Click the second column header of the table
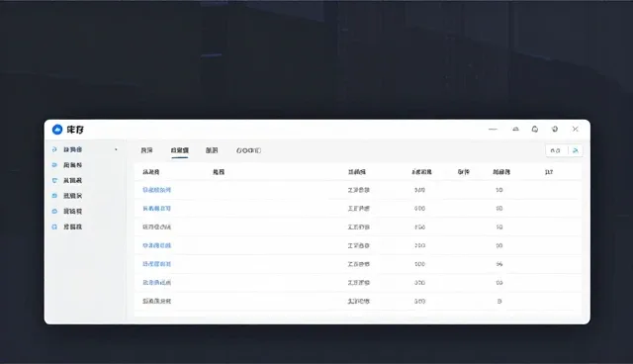The height and width of the screenshot is (364, 633). coord(219,172)
